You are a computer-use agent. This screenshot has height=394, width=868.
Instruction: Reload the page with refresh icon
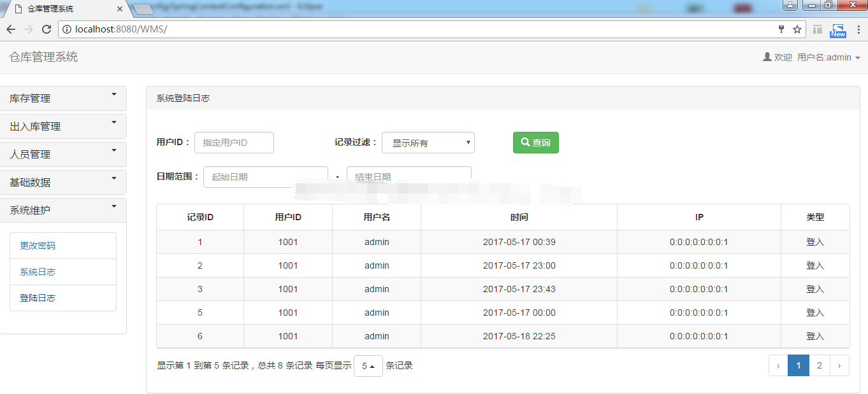coord(47,29)
